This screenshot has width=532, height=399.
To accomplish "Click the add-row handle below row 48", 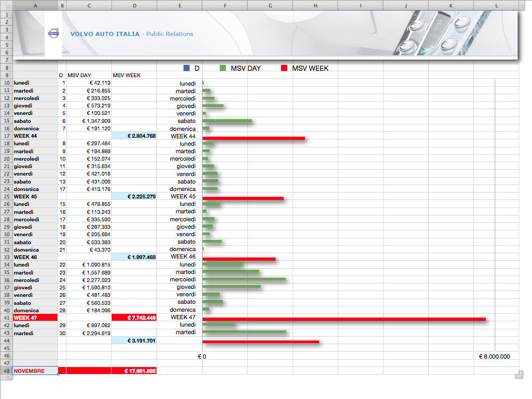I will coord(6,377).
